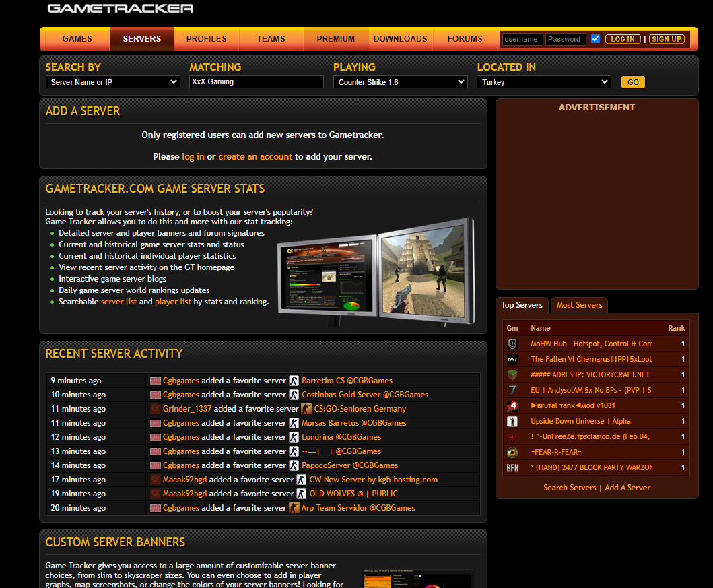
Task: Toggle the remember me checkbox near login
Action: point(595,38)
